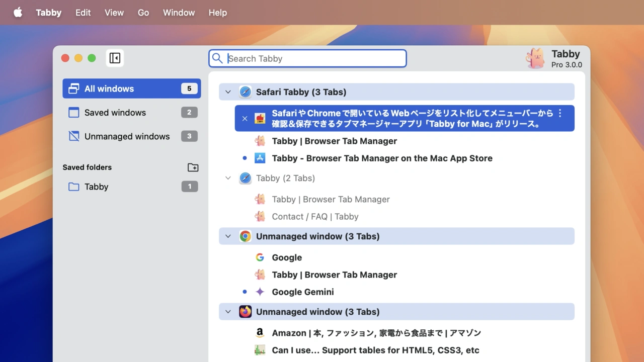Open the Tabby saved folder
The height and width of the screenshot is (362, 644).
click(96, 187)
